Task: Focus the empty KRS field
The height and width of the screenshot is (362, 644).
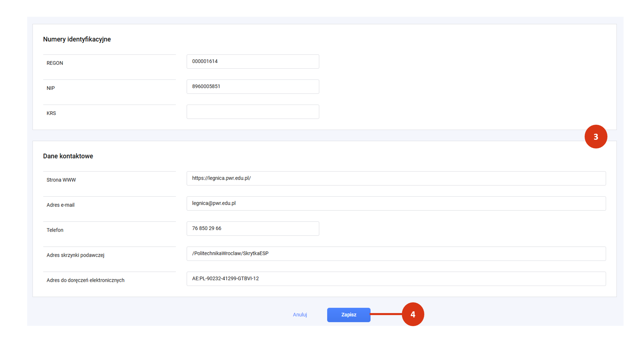Action: (253, 112)
